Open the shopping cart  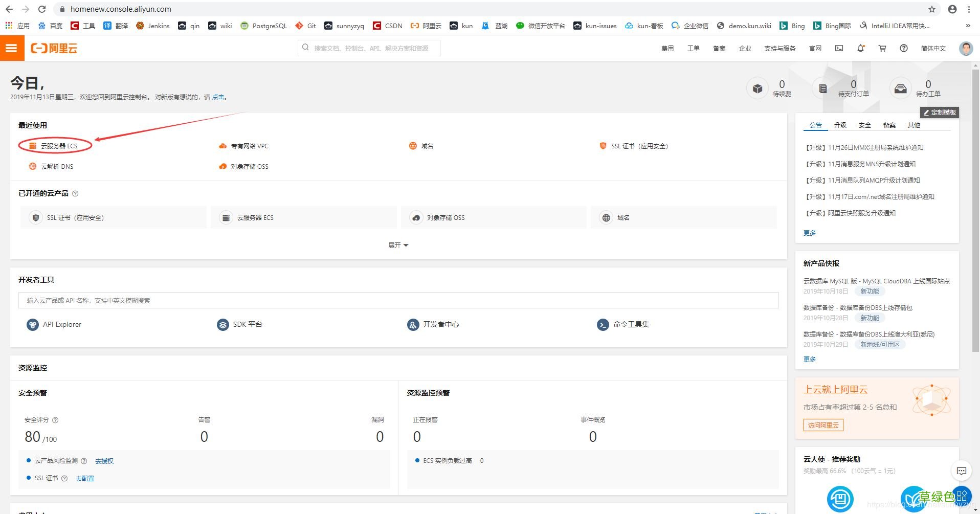point(882,48)
